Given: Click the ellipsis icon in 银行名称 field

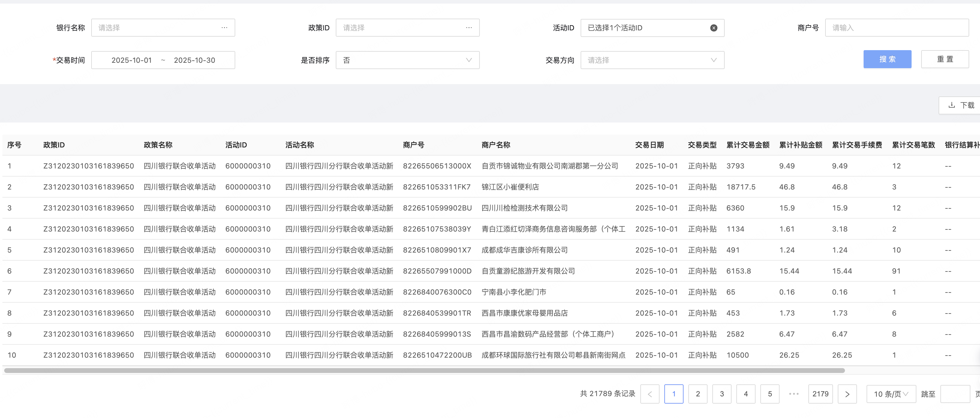Looking at the screenshot, I should point(224,28).
